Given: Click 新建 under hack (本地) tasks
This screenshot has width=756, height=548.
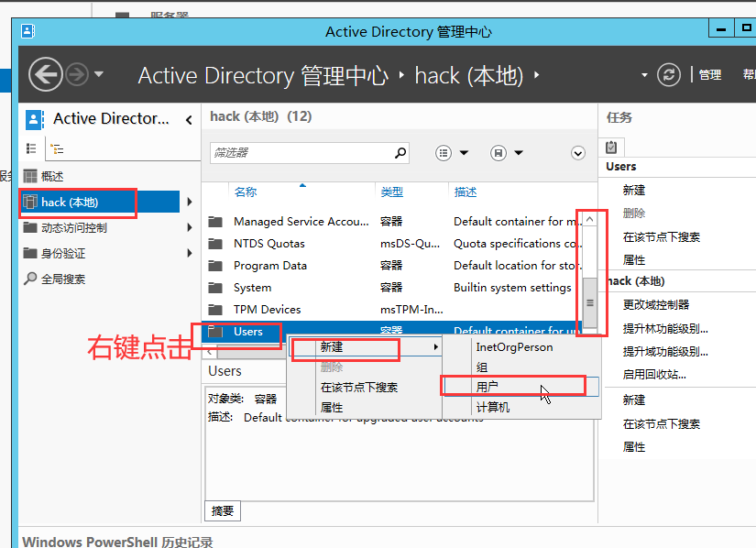Looking at the screenshot, I should (633, 400).
